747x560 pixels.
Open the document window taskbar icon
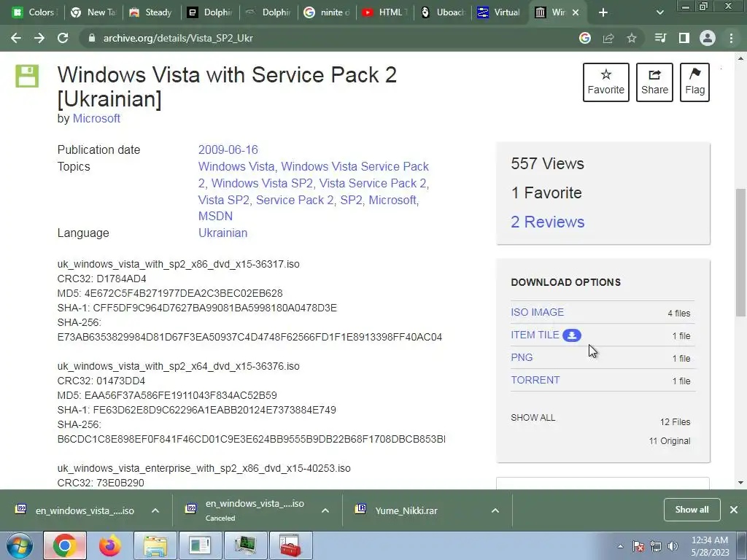[200, 545]
